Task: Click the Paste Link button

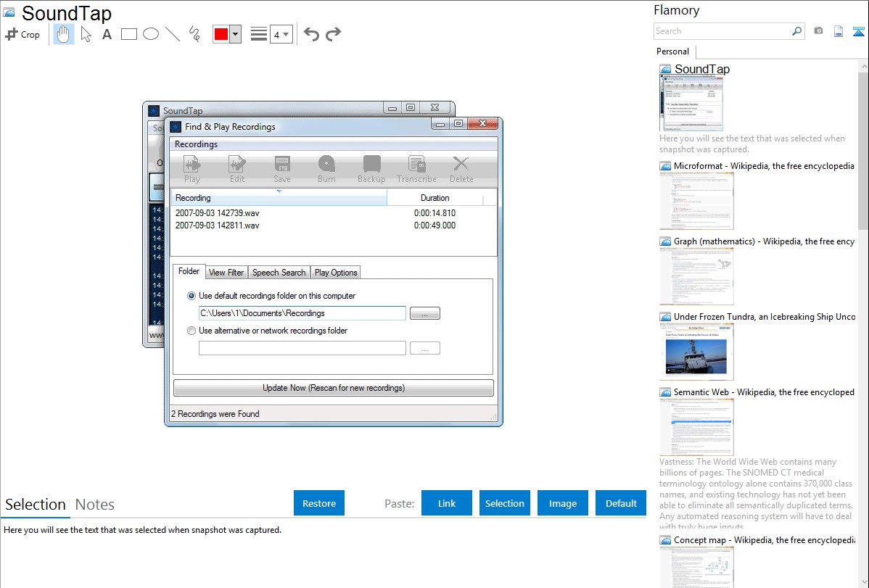Action: click(447, 503)
